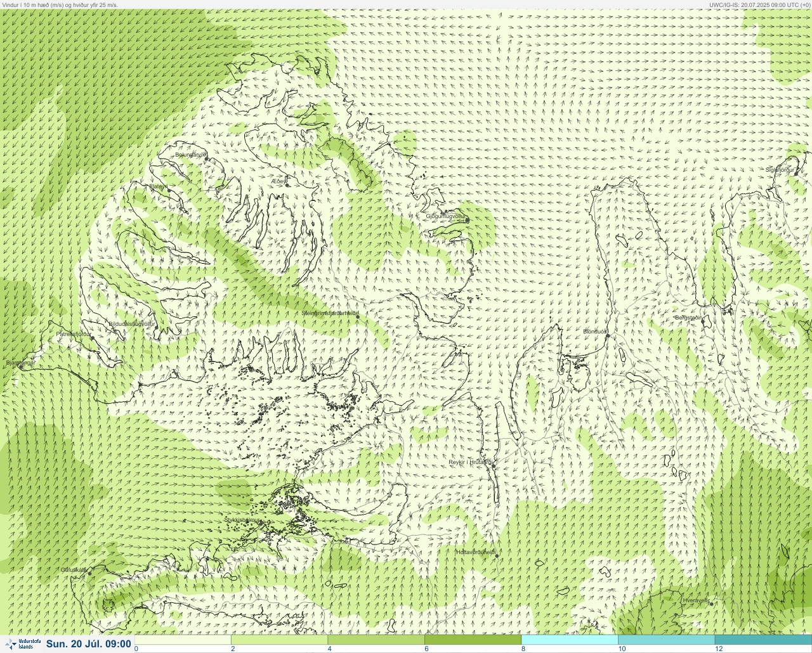The width and height of the screenshot is (812, 653).
Task: Click the legend tick label 10
Action: (622, 649)
